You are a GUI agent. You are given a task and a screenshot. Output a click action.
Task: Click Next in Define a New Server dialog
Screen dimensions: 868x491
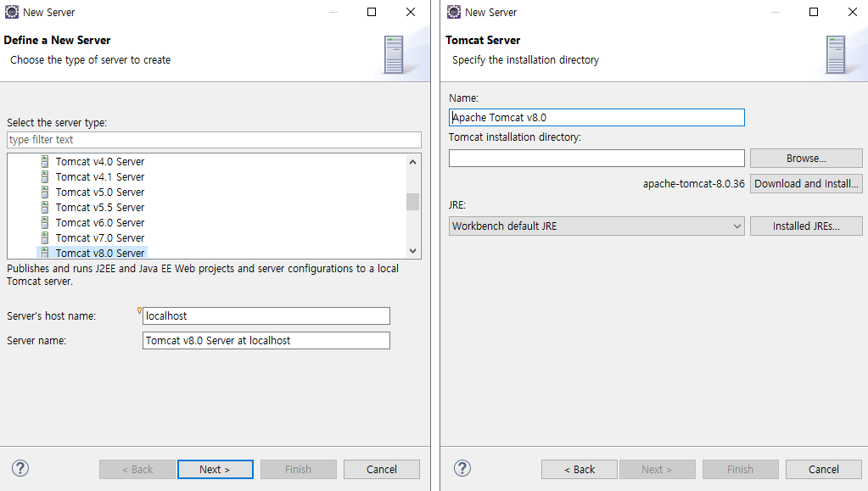216,470
